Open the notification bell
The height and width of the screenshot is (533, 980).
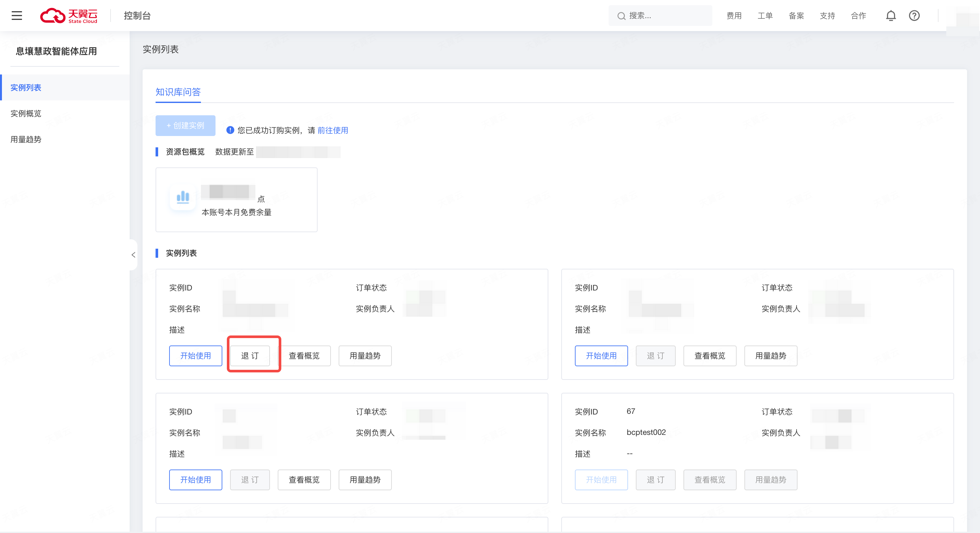coord(891,16)
